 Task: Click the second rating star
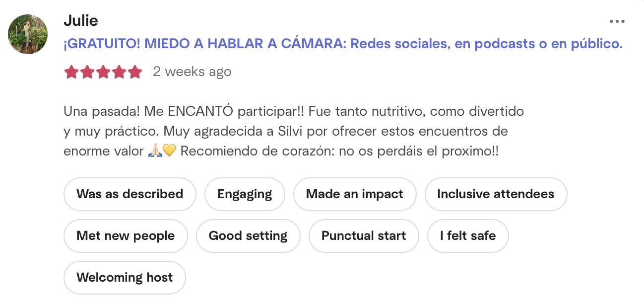[x=87, y=73]
